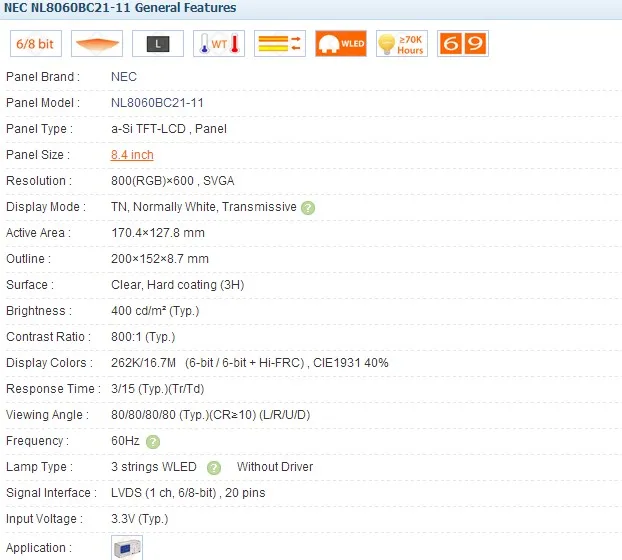Click the 3.3V (Typ.) input voltage value
The height and width of the screenshot is (560, 622).
(140, 519)
